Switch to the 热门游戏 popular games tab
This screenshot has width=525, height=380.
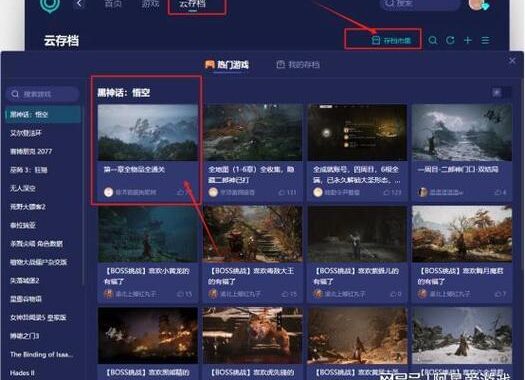click(x=227, y=64)
